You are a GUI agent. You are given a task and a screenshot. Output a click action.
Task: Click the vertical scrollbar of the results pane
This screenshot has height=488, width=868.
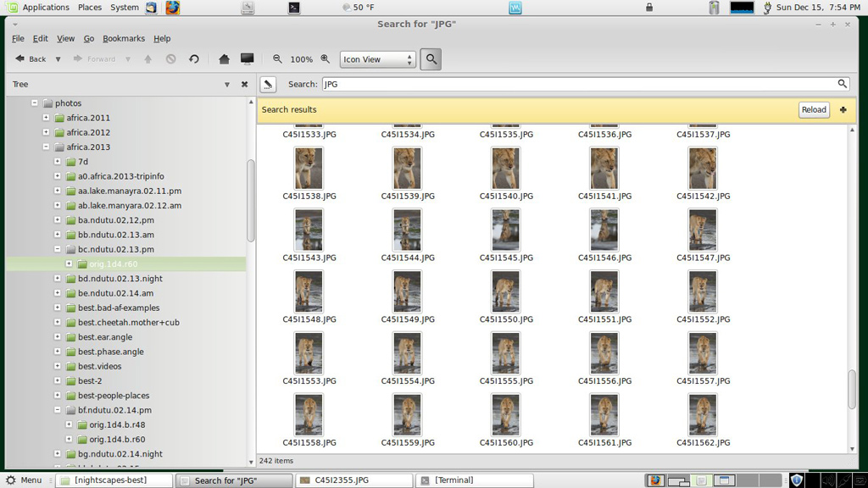(x=852, y=390)
